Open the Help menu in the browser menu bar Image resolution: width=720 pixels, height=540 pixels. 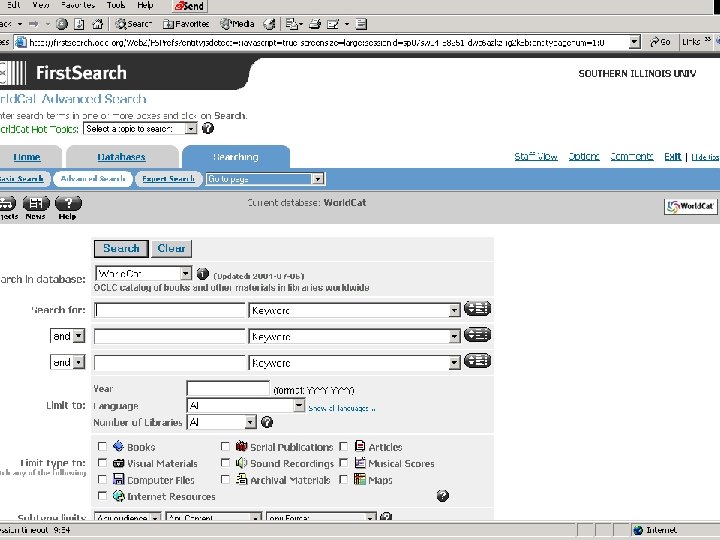tap(145, 5)
